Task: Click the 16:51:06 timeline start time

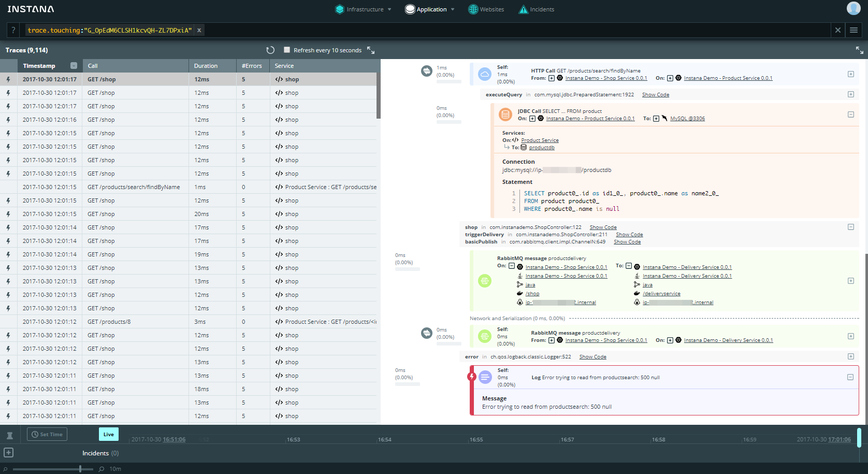Action: click(175, 439)
